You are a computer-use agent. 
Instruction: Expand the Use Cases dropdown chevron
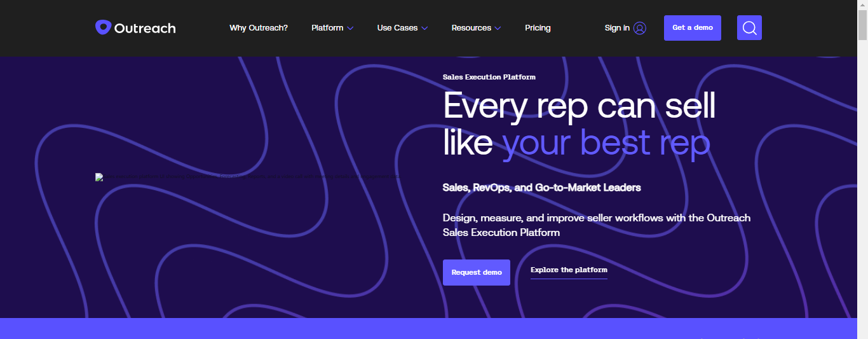coord(424,28)
